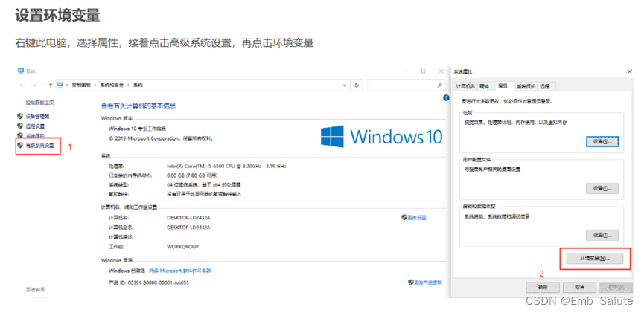This screenshot has width=644, height=313.
Task: Open the recent locations dropdown beside forward arrow
Action: click(42, 85)
